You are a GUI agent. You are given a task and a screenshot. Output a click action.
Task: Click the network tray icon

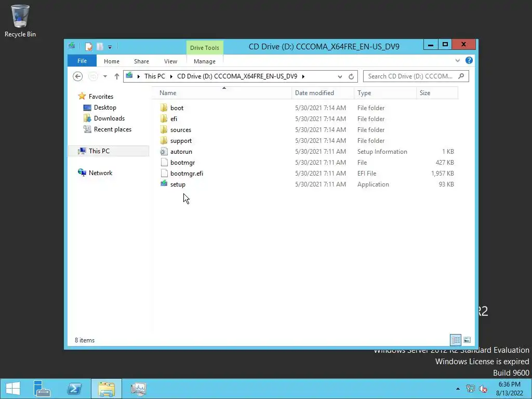pyautogui.click(x=470, y=389)
